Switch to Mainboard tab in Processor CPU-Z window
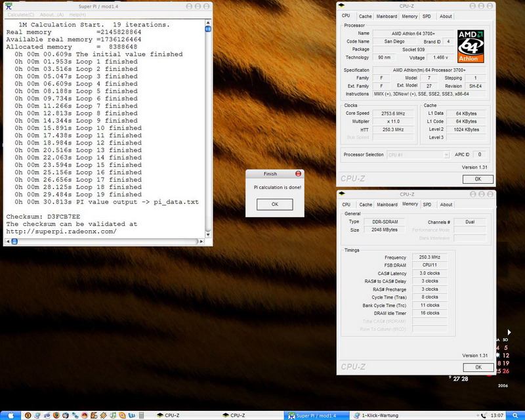The image size is (525, 420). 387,16
